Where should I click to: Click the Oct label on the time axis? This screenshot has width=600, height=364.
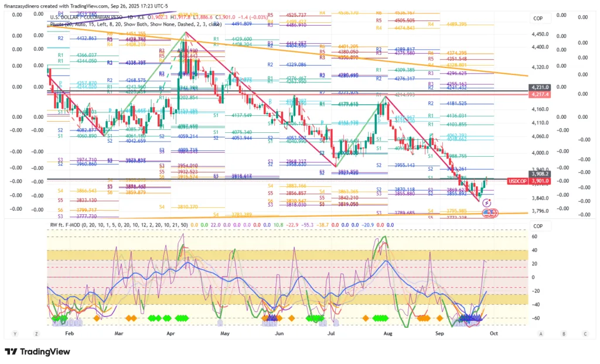(493, 333)
